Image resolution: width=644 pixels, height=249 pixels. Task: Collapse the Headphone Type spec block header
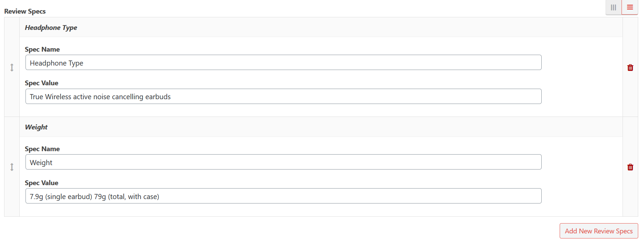pos(321,28)
